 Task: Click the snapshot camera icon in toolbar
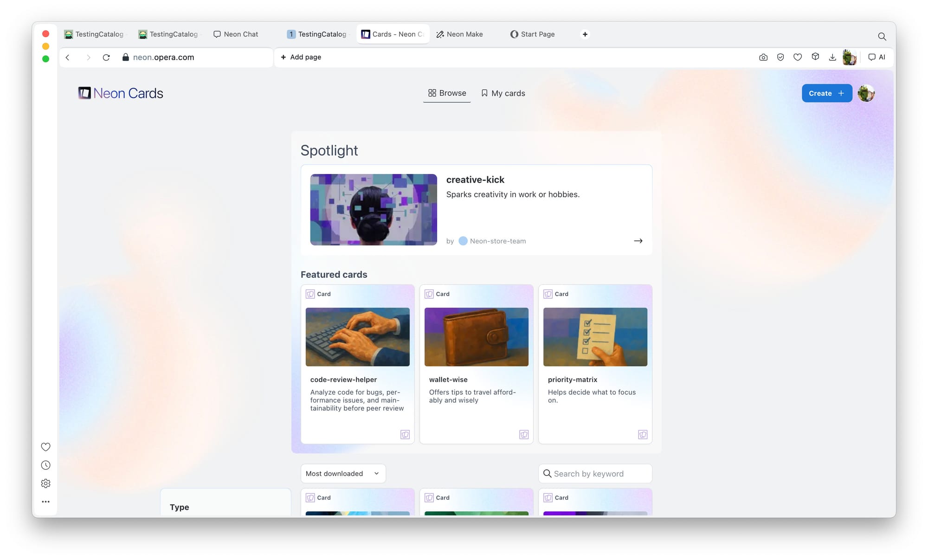[x=763, y=57]
